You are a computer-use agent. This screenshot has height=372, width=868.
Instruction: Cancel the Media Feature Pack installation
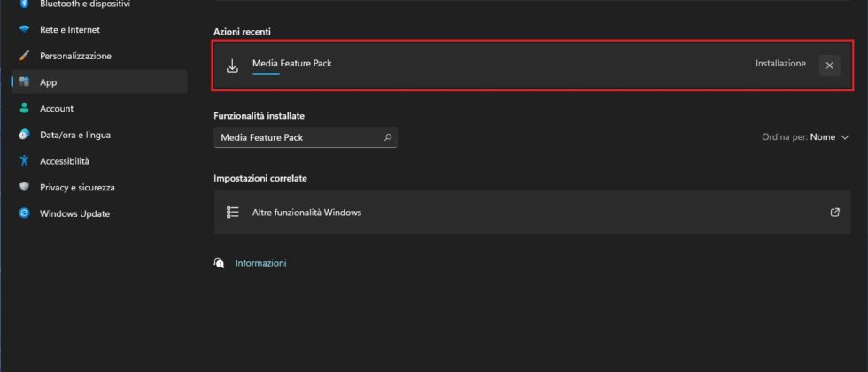[x=829, y=66]
